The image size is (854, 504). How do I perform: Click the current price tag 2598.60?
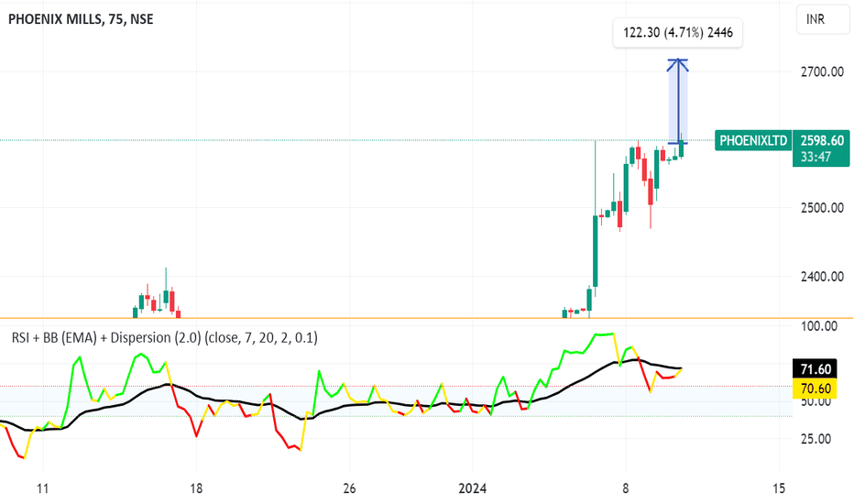point(821,140)
